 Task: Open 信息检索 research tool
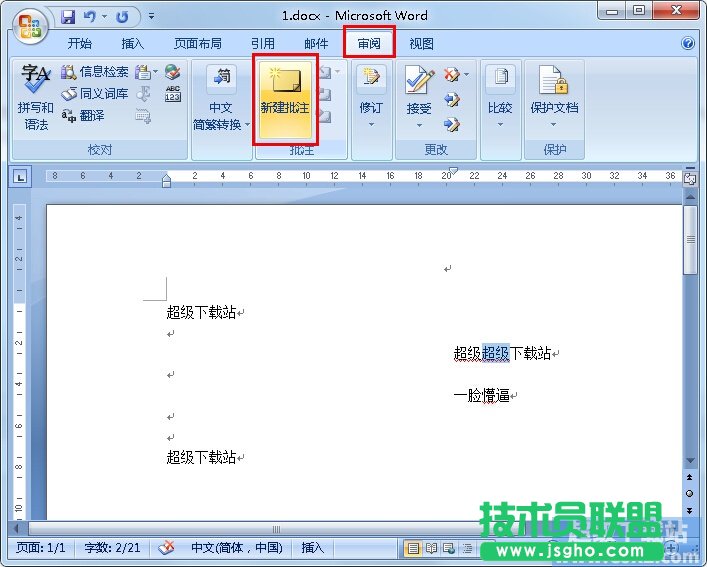click(x=95, y=72)
